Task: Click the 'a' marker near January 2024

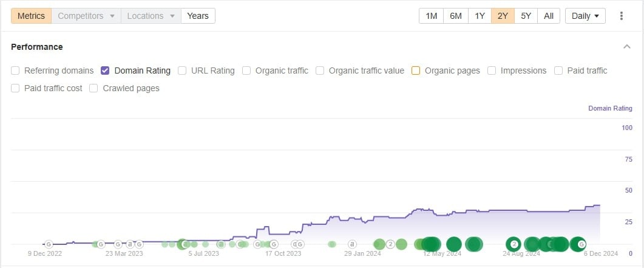Action: pos(351,244)
